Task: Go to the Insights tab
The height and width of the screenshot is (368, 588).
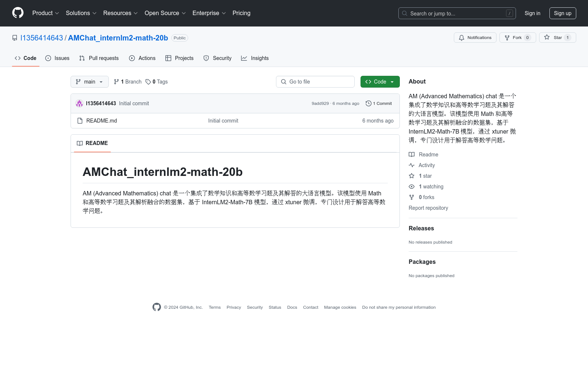Action: click(x=255, y=58)
